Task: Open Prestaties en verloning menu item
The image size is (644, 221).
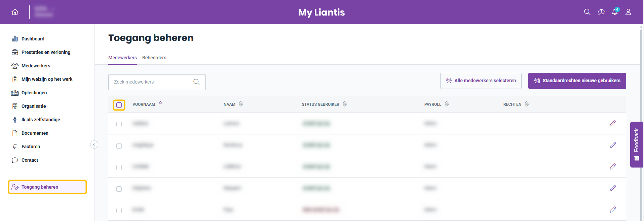Action: tap(46, 52)
